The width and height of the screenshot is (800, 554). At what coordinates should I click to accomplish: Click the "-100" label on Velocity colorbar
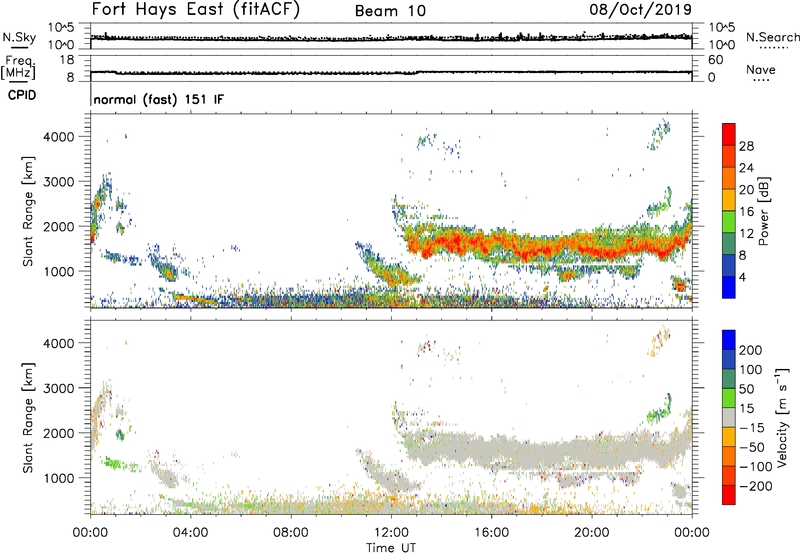coord(756,466)
